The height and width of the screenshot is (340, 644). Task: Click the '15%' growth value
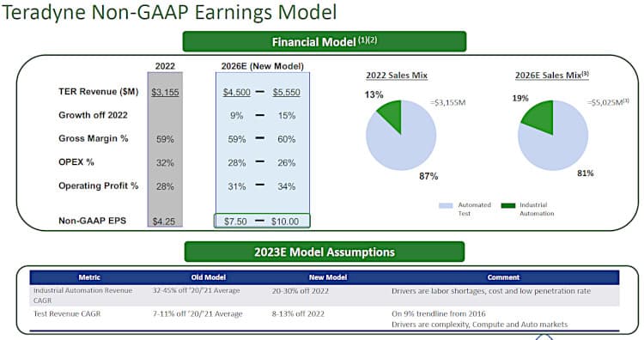(287, 116)
